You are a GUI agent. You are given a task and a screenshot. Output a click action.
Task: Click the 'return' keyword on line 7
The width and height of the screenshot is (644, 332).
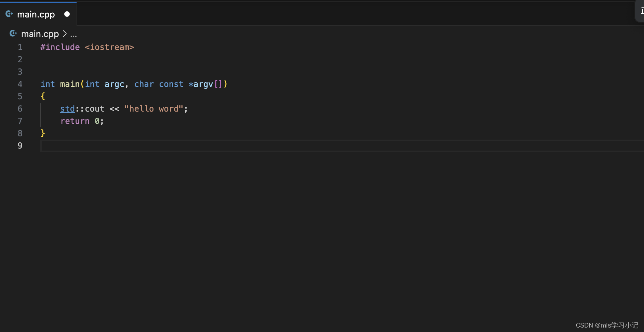pos(75,121)
